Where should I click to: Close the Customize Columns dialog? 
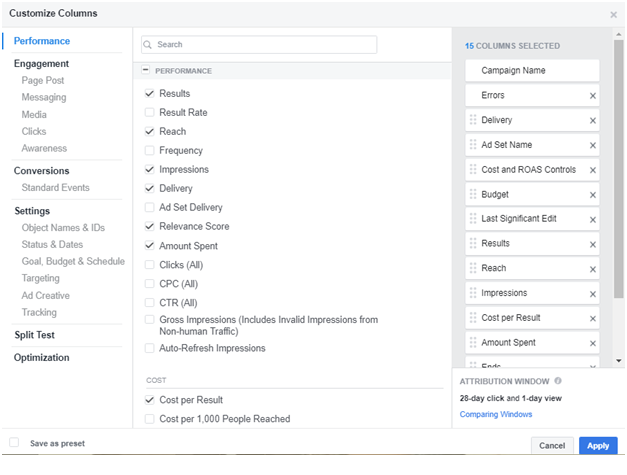click(x=613, y=15)
